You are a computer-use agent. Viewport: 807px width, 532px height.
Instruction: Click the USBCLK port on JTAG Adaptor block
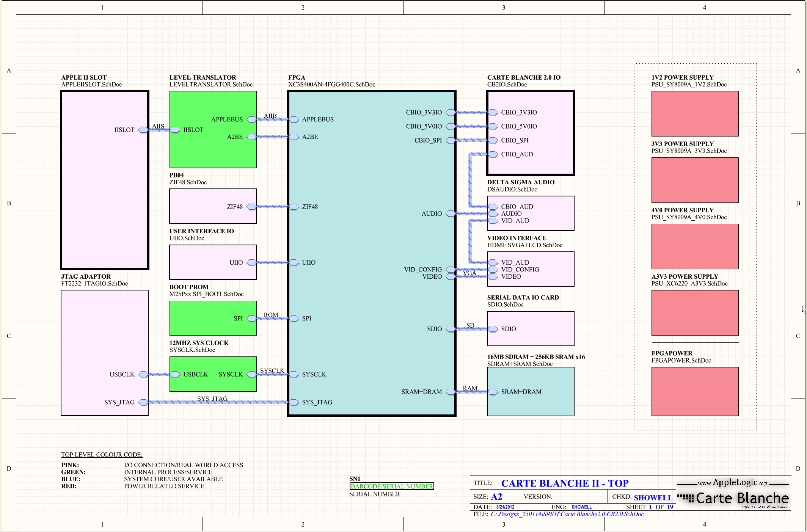[143, 374]
